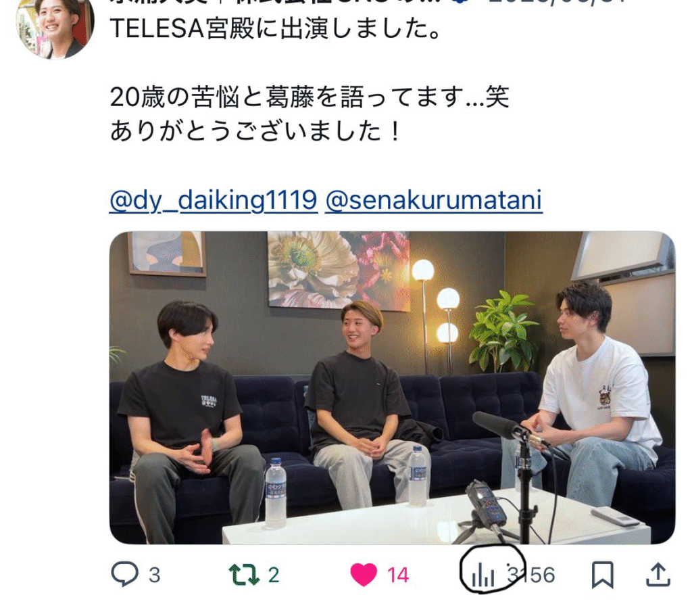
Task: Open the @dy_daiking1119 mention link
Action: pos(214,200)
